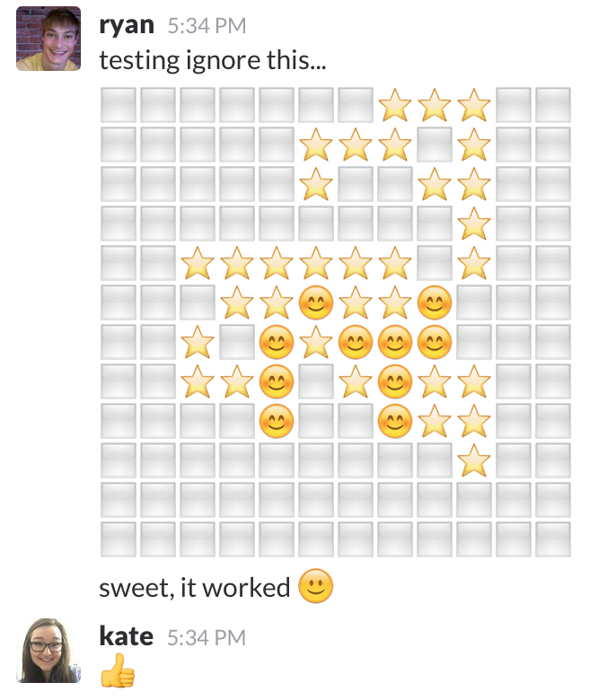Click the smiley after "sweet, it worked"
Viewport: 616px width, 700px height.
(315, 586)
